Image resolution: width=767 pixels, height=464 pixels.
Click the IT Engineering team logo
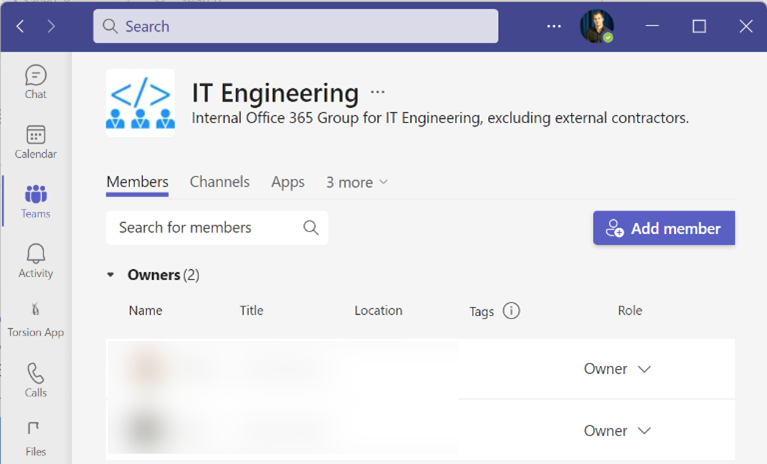click(x=140, y=103)
